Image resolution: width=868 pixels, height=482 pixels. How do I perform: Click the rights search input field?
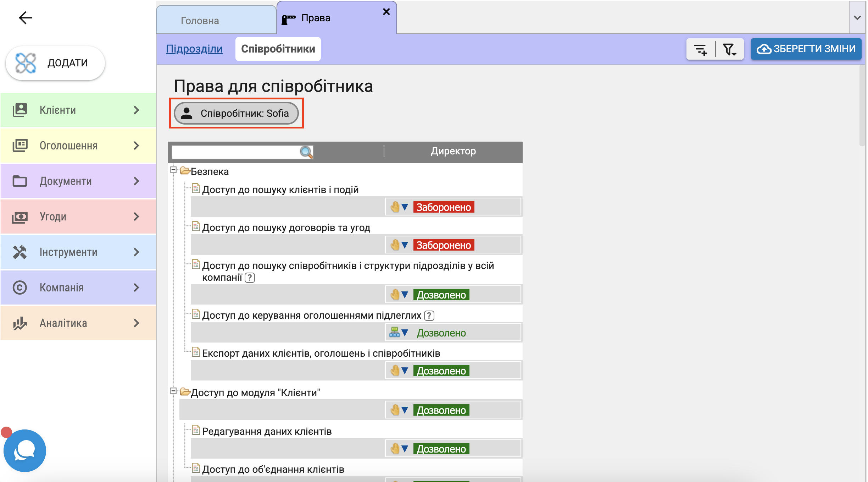(x=236, y=152)
